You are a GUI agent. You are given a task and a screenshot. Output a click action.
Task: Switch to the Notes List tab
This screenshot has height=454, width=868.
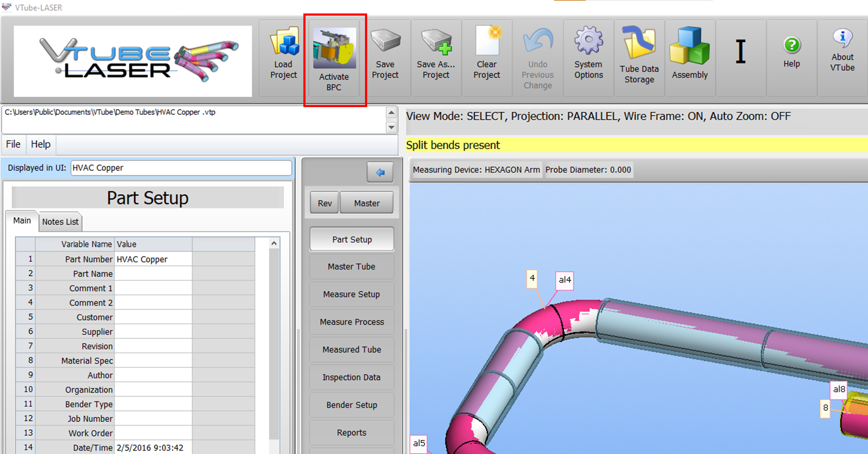click(60, 222)
